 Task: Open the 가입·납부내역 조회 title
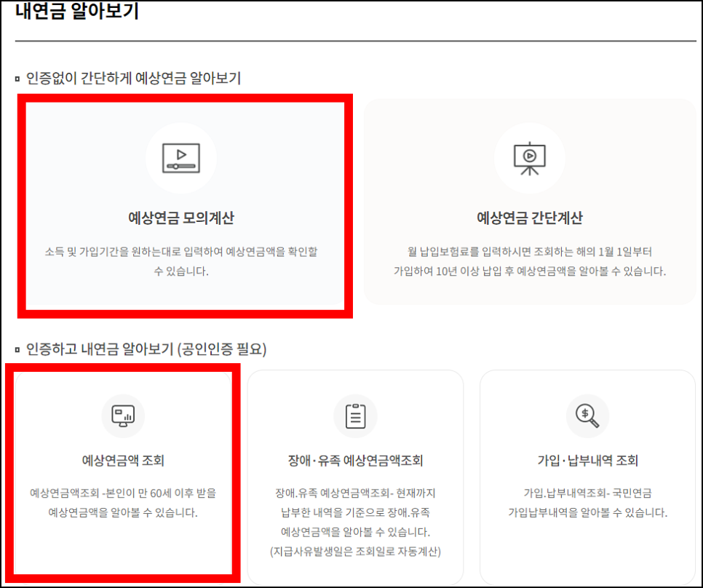[x=588, y=461]
